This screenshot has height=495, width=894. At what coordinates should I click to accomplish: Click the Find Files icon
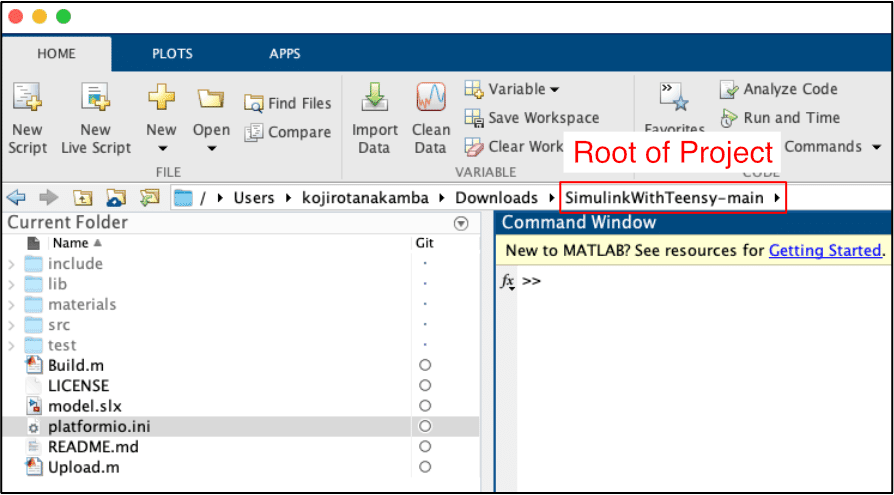click(x=288, y=103)
